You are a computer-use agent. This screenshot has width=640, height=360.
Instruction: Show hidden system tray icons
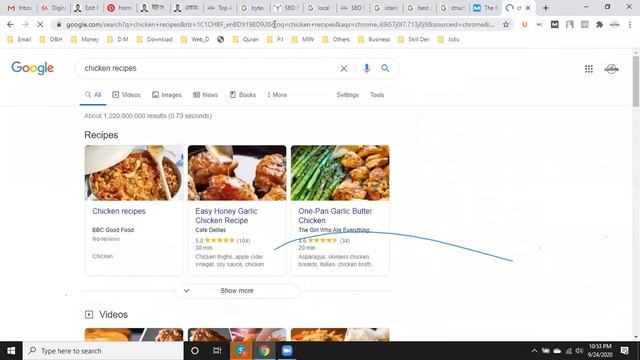534,351
